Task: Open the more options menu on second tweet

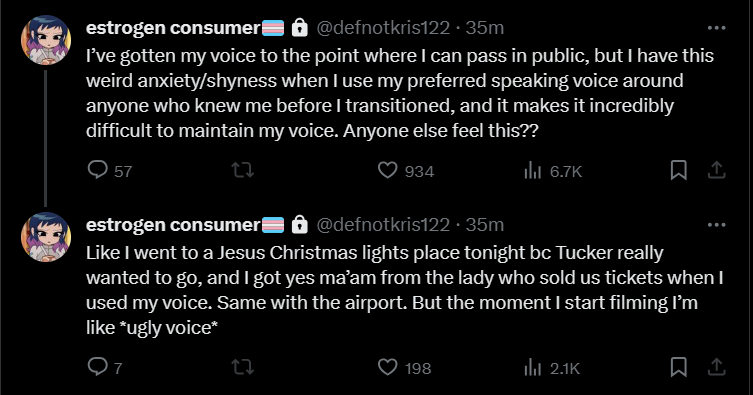Action: pyautogui.click(x=717, y=225)
